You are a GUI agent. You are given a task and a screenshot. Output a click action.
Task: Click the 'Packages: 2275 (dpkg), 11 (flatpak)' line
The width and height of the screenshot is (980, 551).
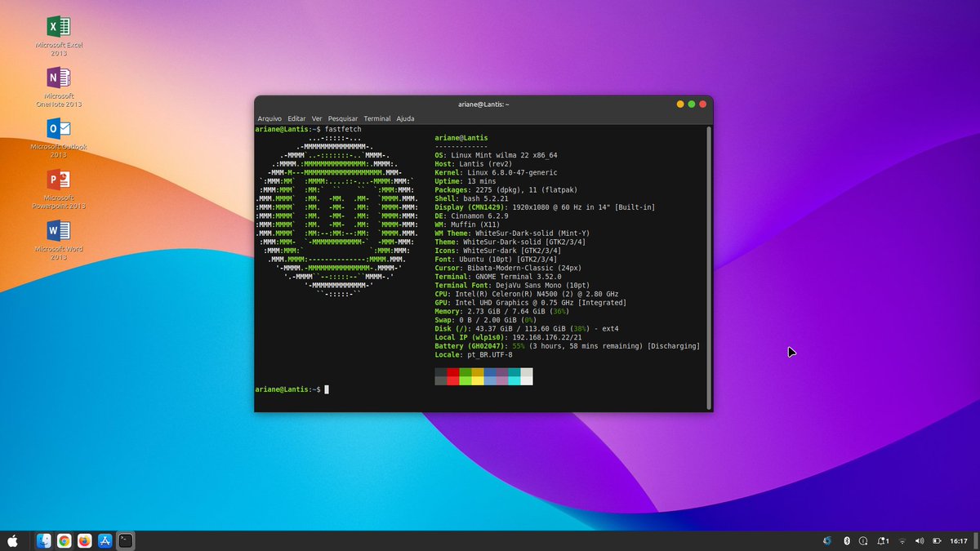point(507,190)
